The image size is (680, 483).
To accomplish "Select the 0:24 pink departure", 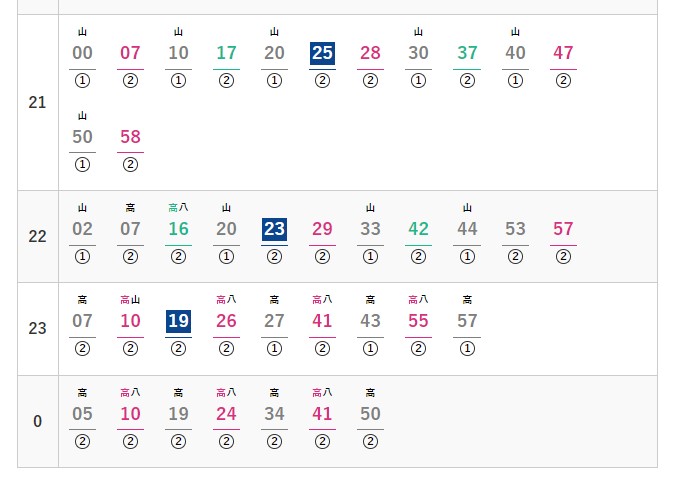I will click(226, 414).
